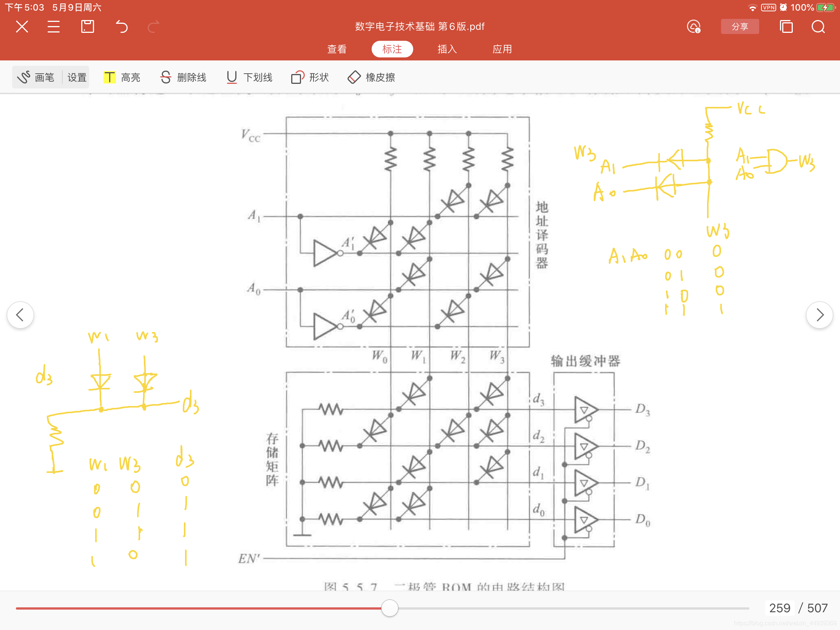Tap the 分享 share button
Screen dimensions: 840x630
click(740, 26)
